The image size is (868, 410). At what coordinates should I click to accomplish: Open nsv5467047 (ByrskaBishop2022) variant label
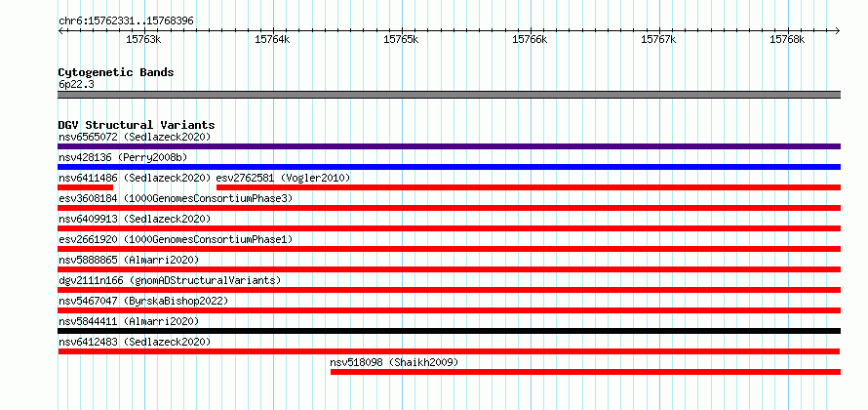coord(143,301)
